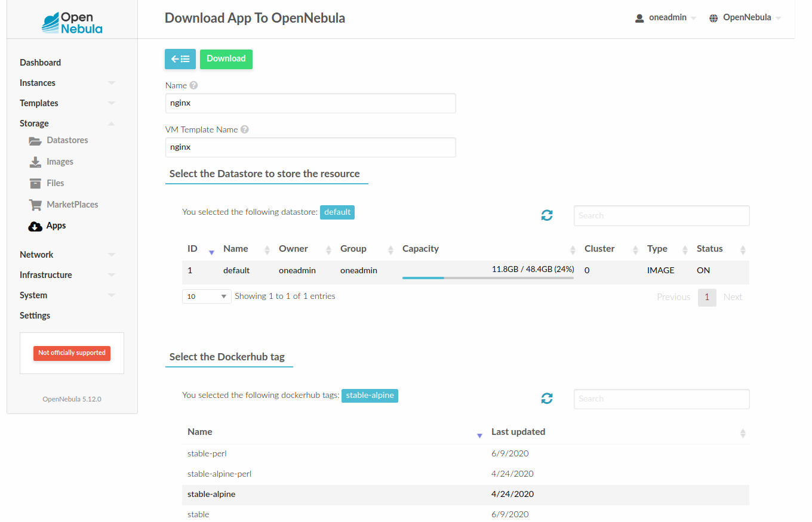Click pagination page 1 button

click(x=707, y=297)
